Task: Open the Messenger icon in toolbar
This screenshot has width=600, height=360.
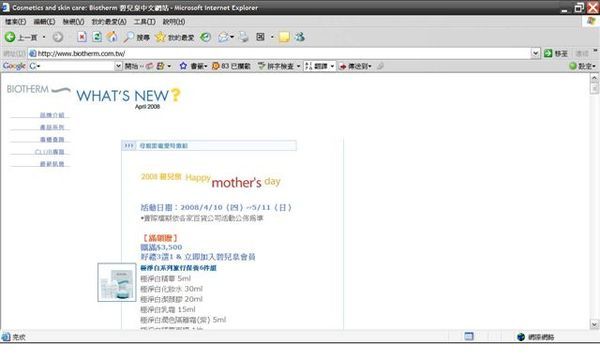Action: point(300,37)
